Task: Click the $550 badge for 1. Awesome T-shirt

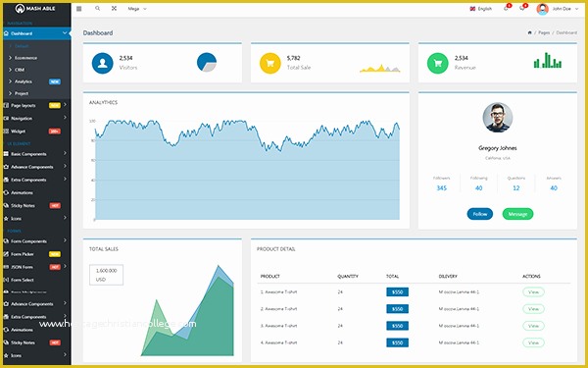Action: point(397,292)
